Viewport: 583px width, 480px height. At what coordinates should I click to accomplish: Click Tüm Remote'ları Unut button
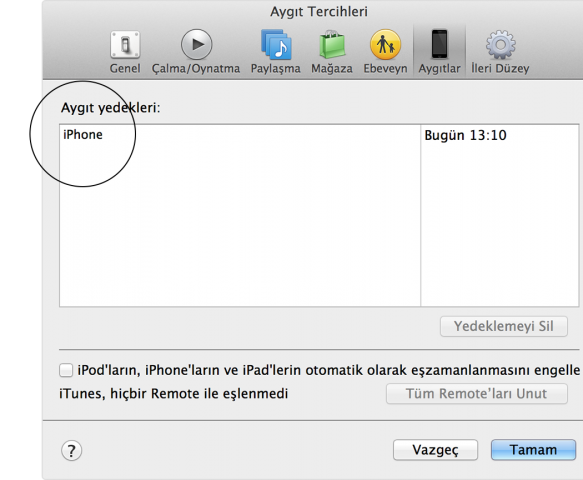(477, 394)
